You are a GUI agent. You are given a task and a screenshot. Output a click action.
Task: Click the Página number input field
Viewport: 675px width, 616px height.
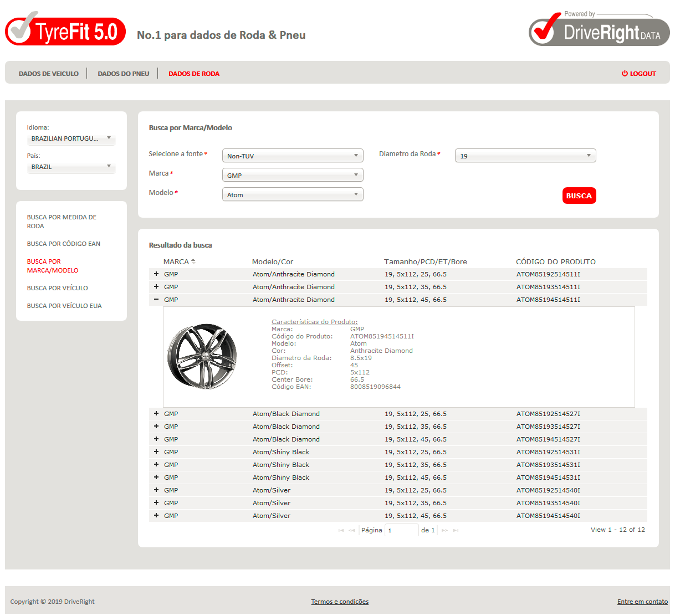[402, 530]
